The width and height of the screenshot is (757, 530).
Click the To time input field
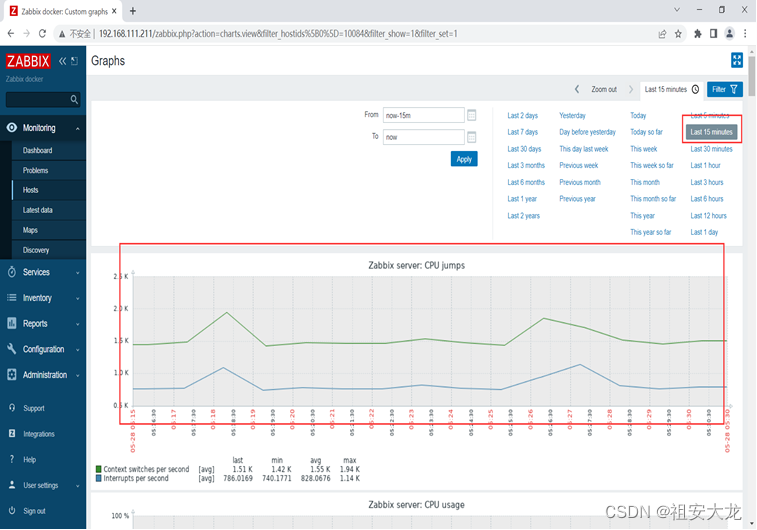pos(423,137)
